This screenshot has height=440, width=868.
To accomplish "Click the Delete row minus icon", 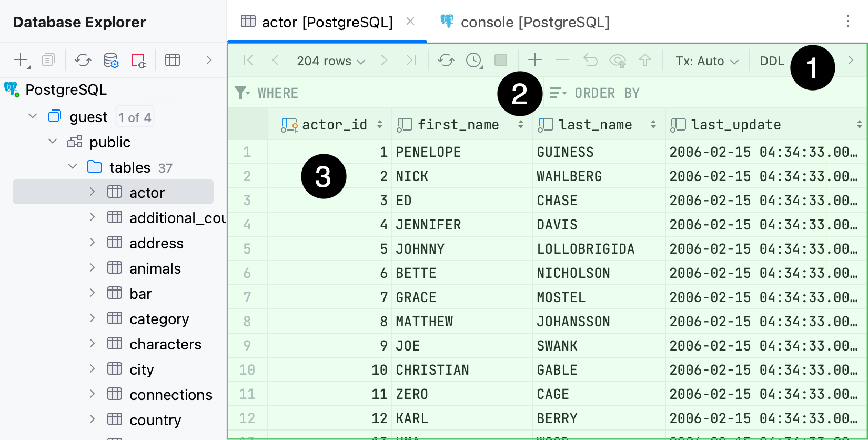I will [562, 61].
